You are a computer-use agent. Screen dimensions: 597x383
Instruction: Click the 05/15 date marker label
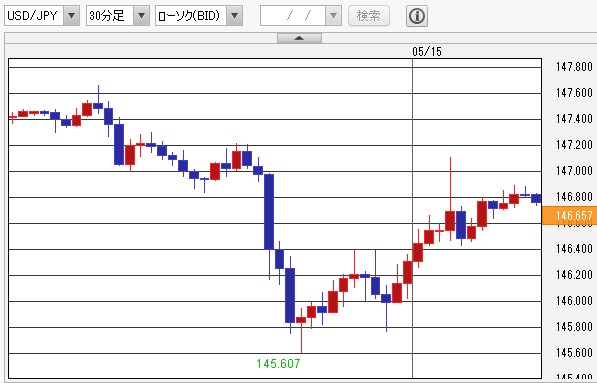(427, 52)
